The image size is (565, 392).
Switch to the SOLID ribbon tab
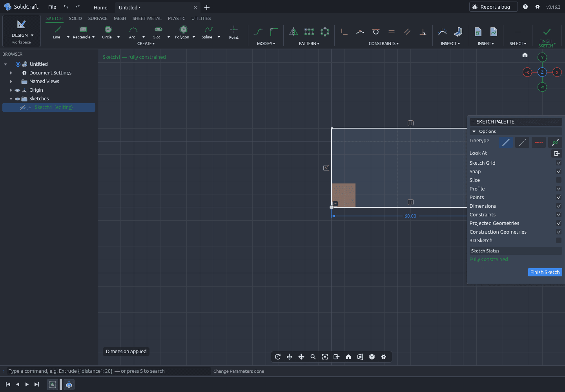pos(75,18)
